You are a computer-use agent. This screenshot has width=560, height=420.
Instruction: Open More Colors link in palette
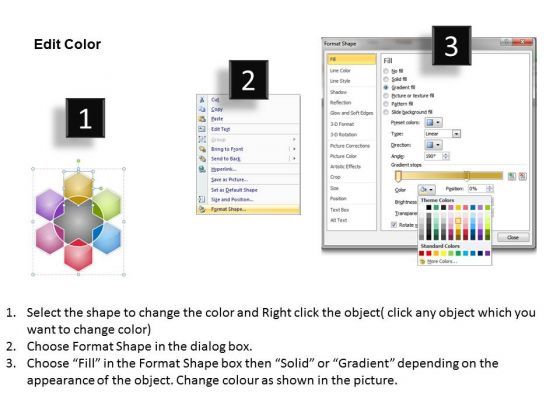click(x=441, y=261)
